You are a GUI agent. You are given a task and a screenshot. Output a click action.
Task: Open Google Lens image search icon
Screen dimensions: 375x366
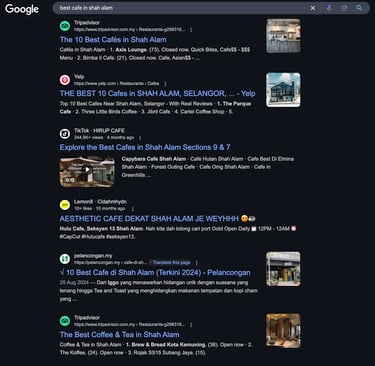344,8
